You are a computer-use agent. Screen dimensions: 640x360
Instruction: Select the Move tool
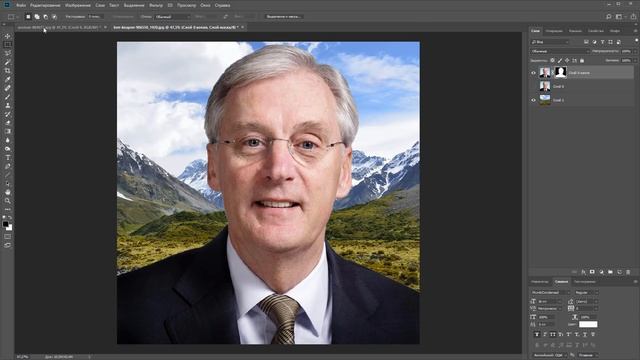(7, 36)
